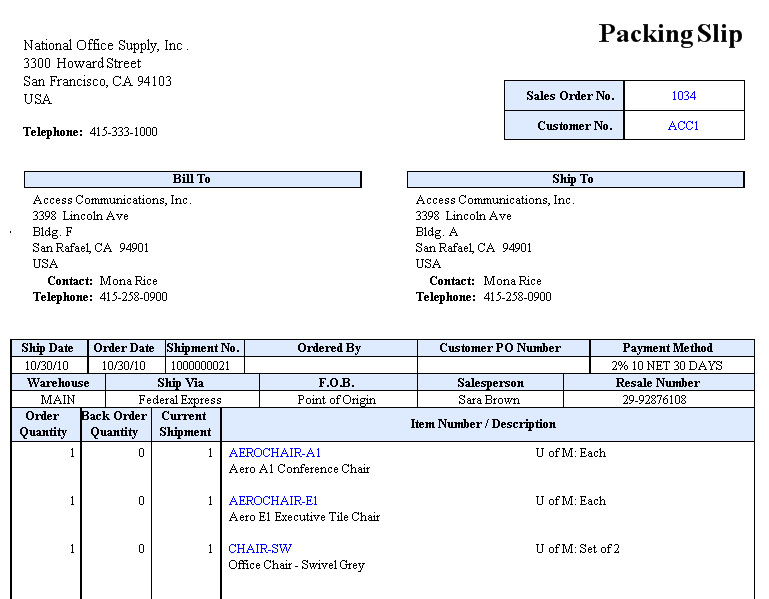
Task: Click the Point of Origin F.O.B. value
Action: tap(337, 400)
